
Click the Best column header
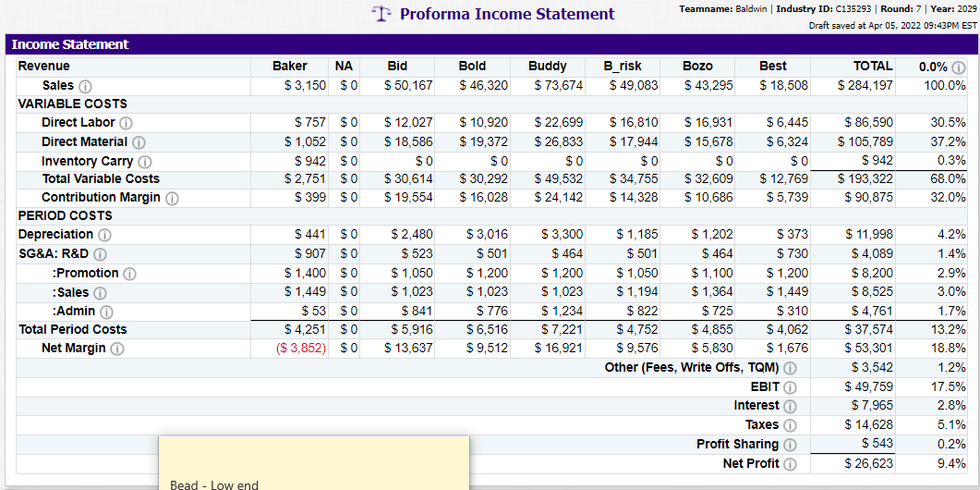pos(772,67)
